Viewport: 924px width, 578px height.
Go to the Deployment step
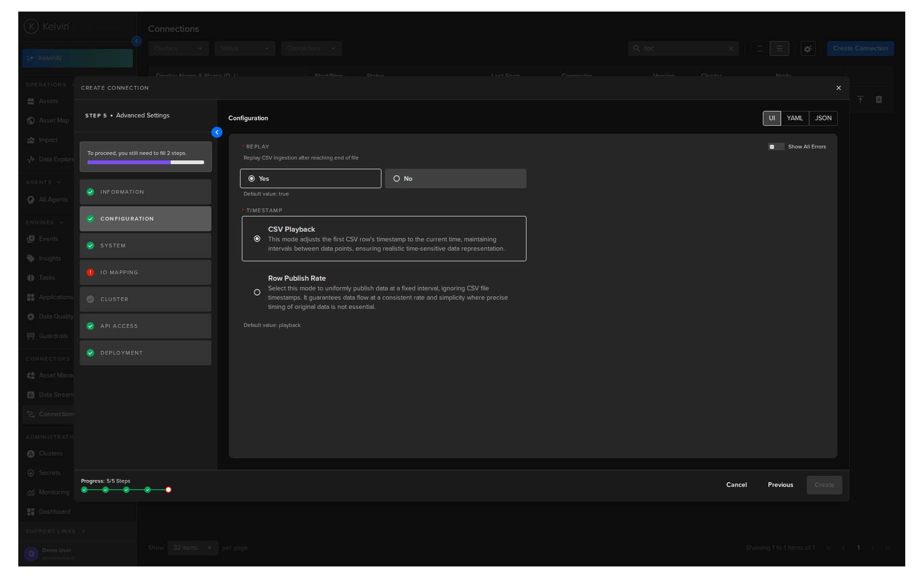tap(145, 353)
